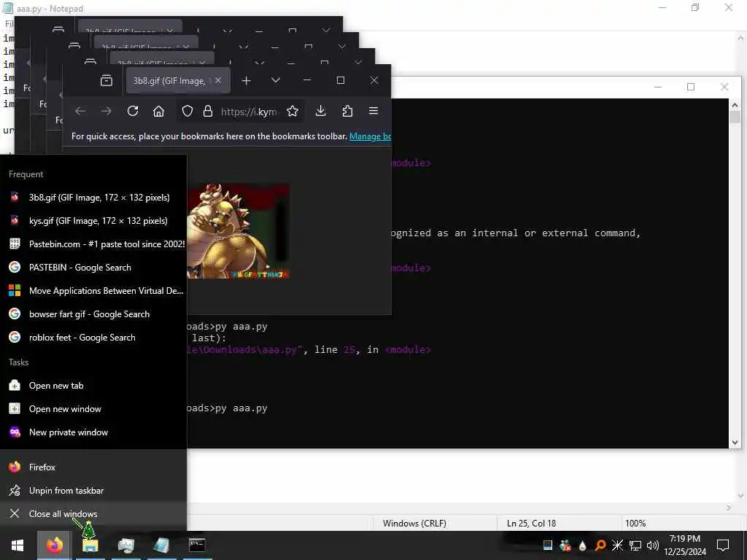Click the terminal scrollbar up arrow

click(x=735, y=105)
